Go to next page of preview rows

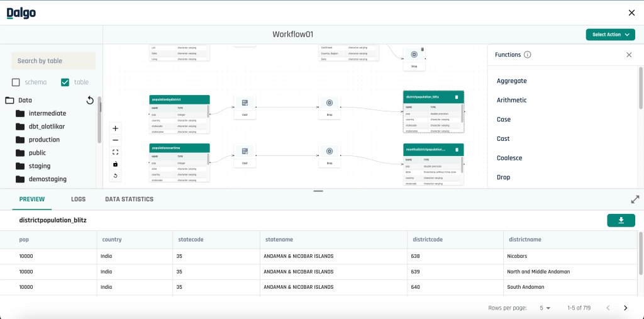click(x=626, y=308)
